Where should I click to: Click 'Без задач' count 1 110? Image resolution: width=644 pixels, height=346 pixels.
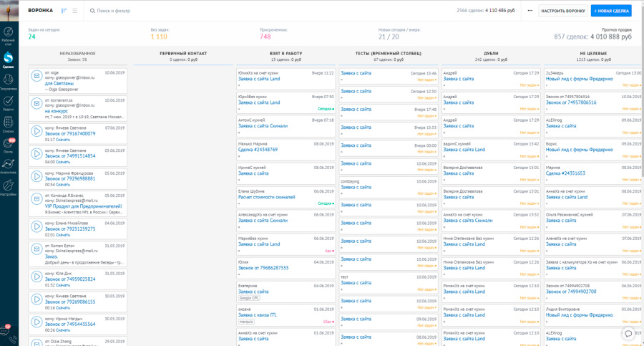pos(159,37)
